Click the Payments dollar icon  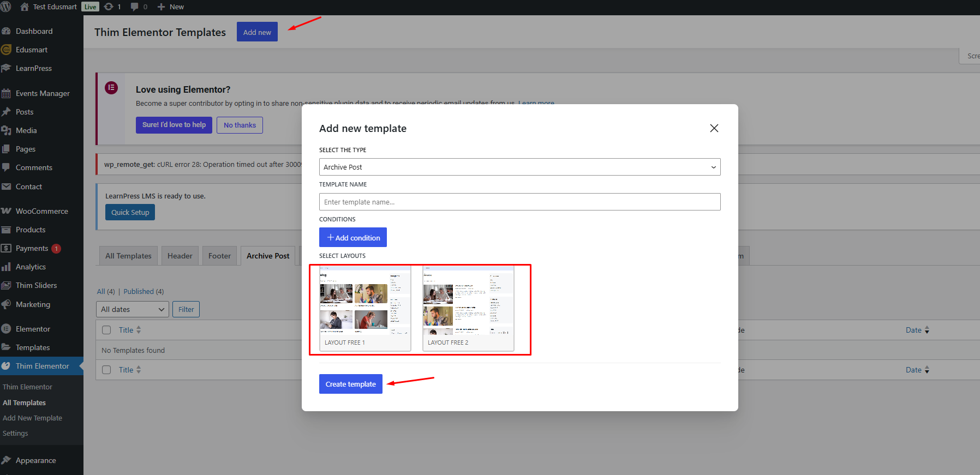point(7,248)
